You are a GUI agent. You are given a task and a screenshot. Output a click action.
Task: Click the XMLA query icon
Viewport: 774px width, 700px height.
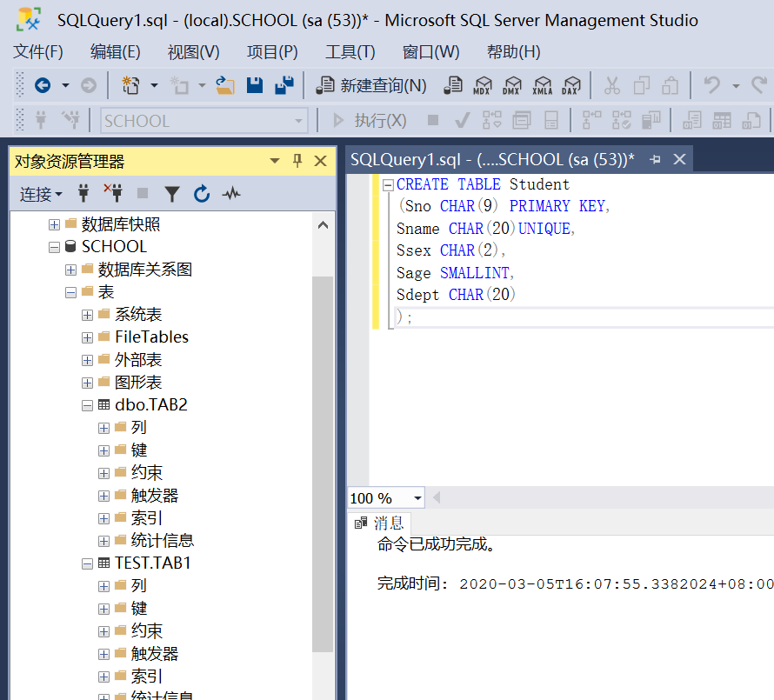click(x=542, y=85)
